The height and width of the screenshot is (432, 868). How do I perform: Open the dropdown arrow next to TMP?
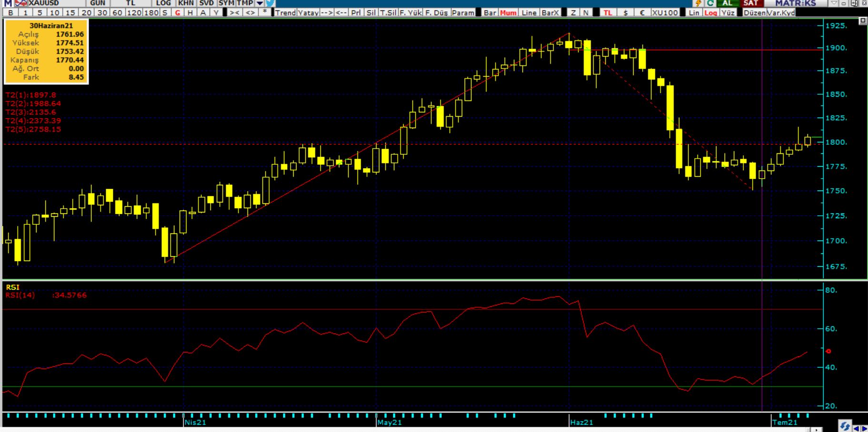(259, 3)
